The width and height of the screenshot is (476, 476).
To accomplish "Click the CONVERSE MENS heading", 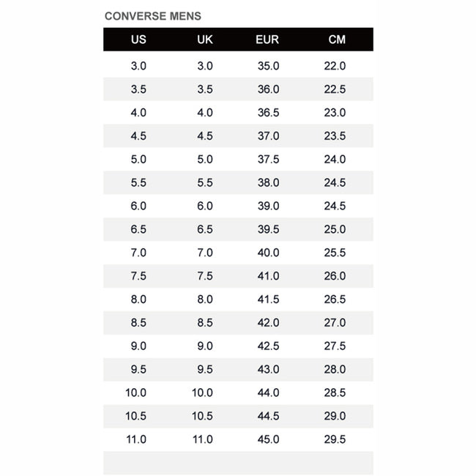I will pyautogui.click(x=153, y=16).
